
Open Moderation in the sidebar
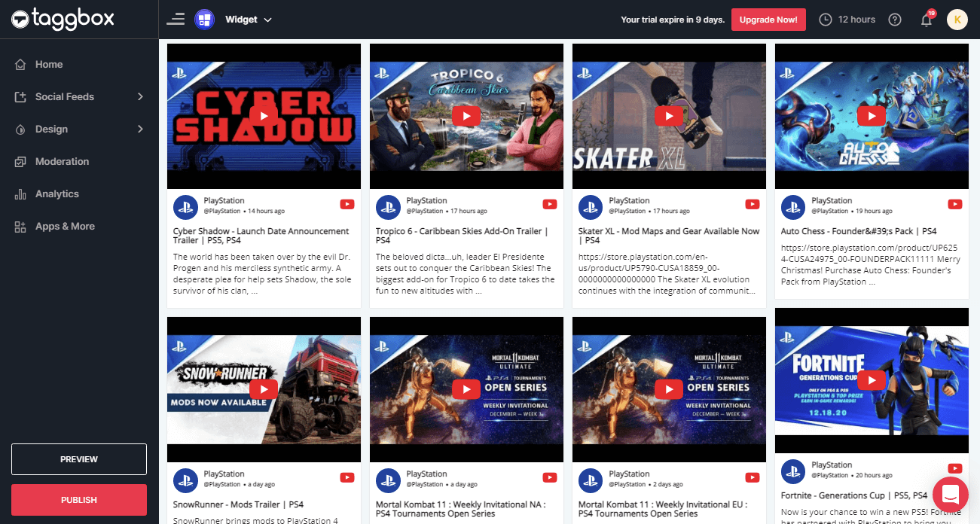(62, 161)
